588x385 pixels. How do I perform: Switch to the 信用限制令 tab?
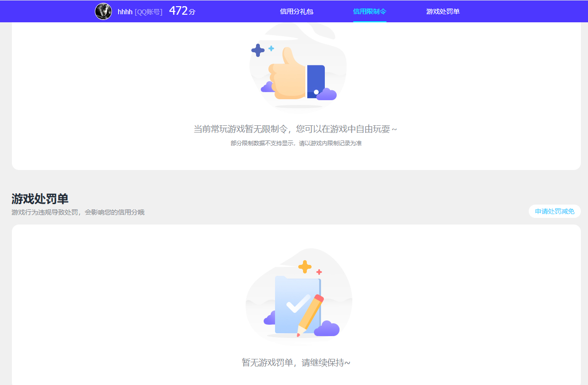pyautogui.click(x=370, y=11)
